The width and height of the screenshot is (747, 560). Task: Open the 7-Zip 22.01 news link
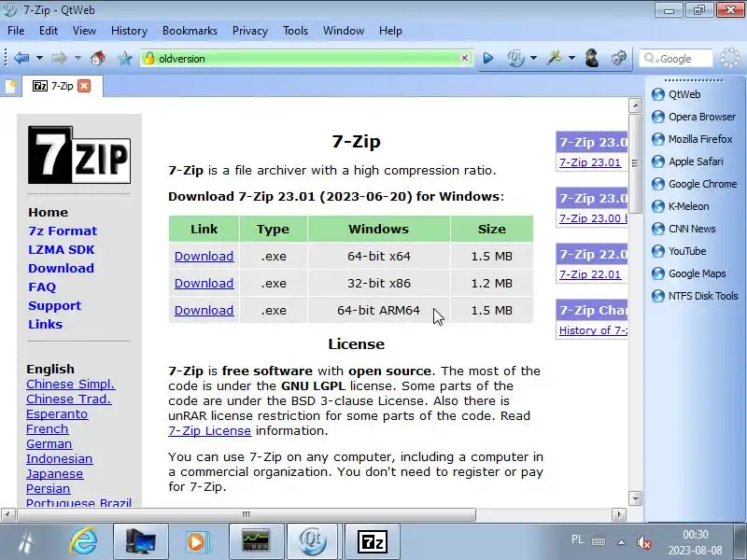590,274
